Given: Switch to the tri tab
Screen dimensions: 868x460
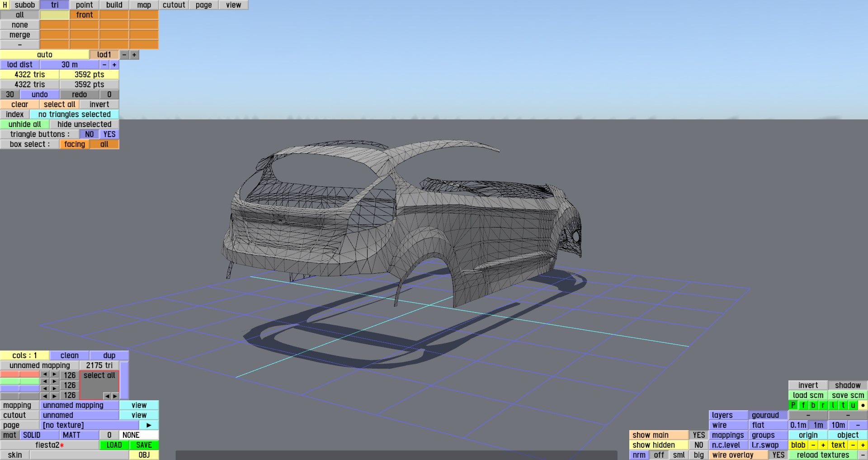Looking at the screenshot, I should [x=55, y=5].
